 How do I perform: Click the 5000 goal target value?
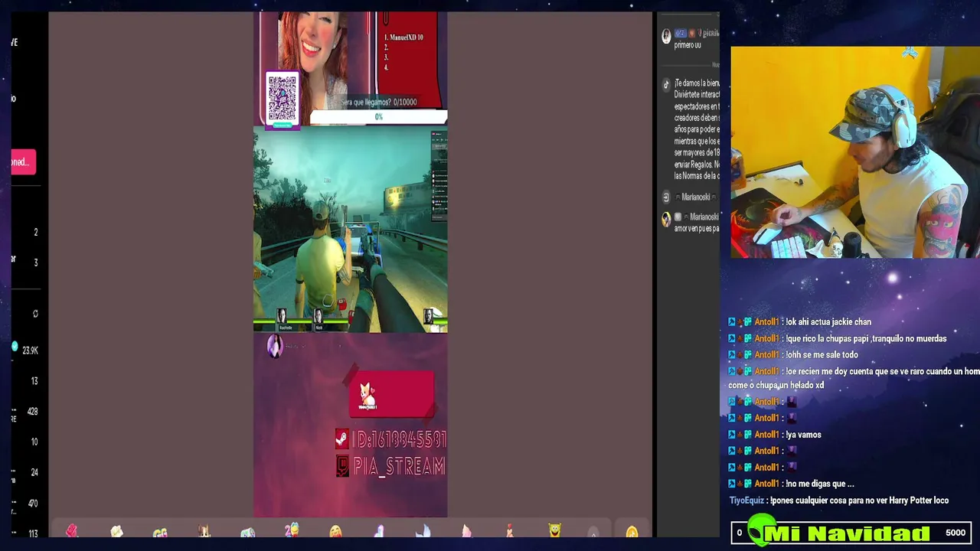955,533
